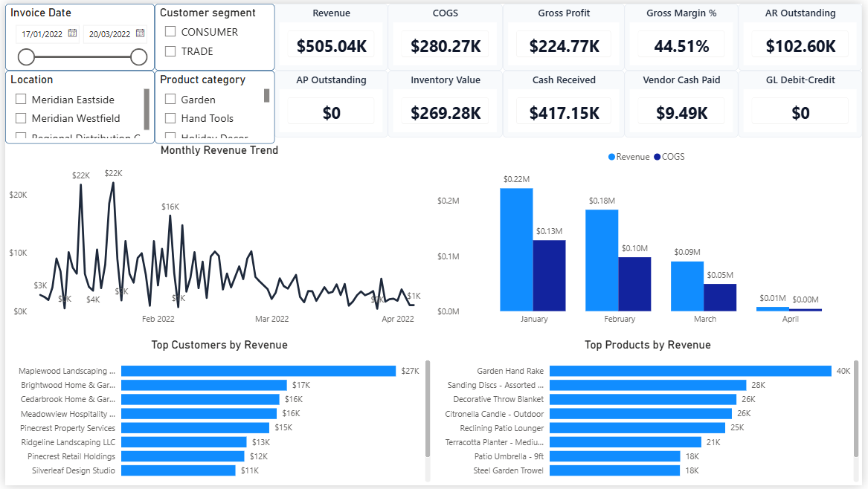Click the Pinecrest Retail Holdings bar
The image size is (868, 489).
pyautogui.click(x=183, y=456)
